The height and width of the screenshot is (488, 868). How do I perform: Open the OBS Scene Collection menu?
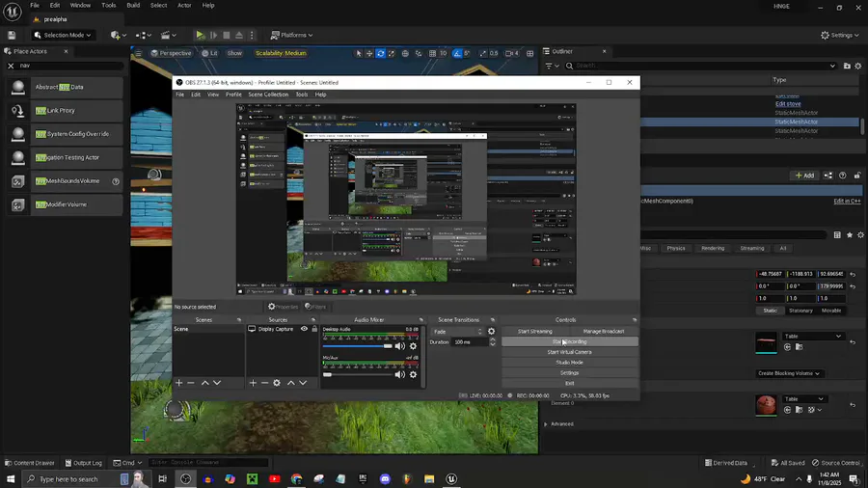(x=268, y=95)
